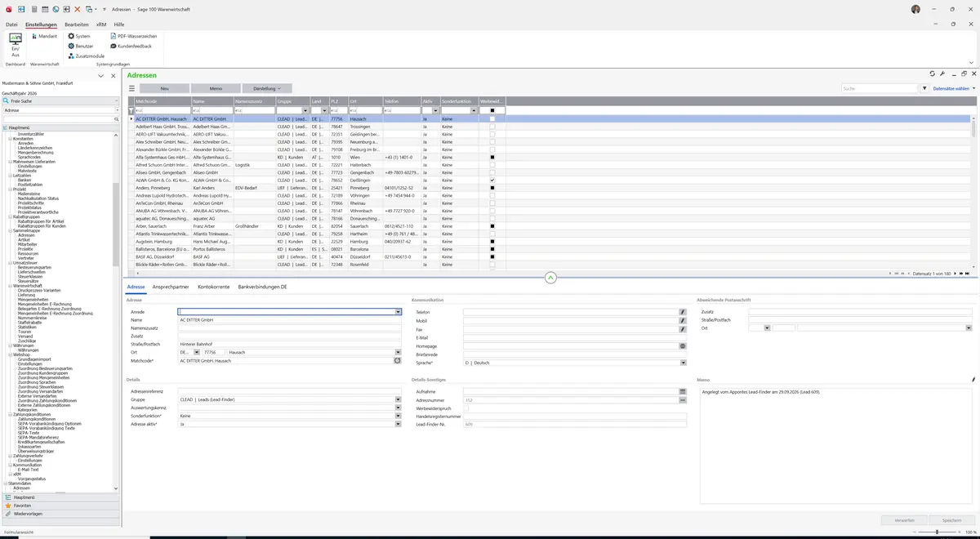Toggle the Werbewiderspruch checkbox in Details-Sonstiges
The height and width of the screenshot is (539, 980).
(x=465, y=408)
